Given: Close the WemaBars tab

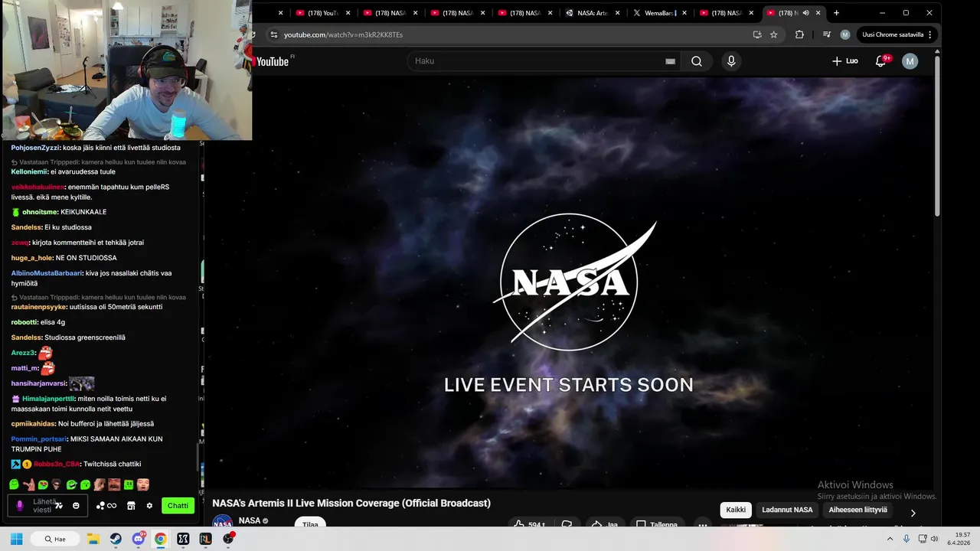Looking at the screenshot, I should point(684,13).
